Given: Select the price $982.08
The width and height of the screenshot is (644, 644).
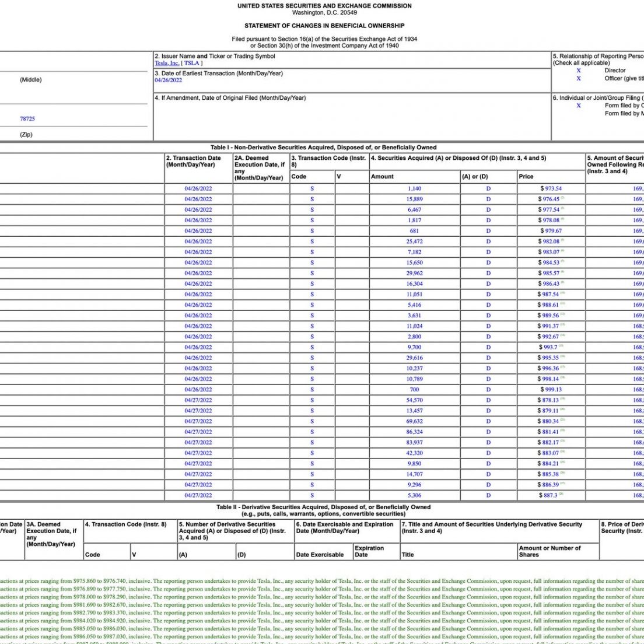Looking at the screenshot, I should click(x=549, y=242).
